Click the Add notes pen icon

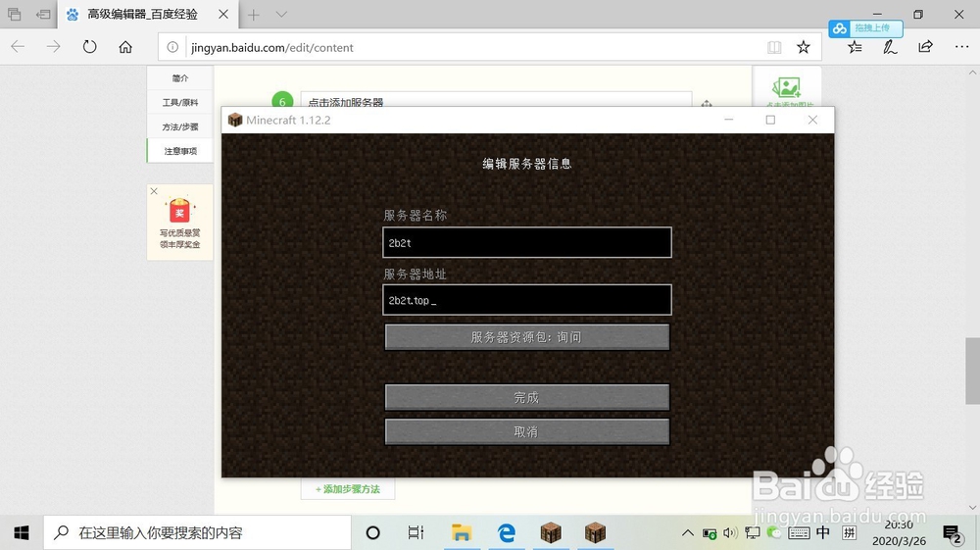[x=890, y=47]
